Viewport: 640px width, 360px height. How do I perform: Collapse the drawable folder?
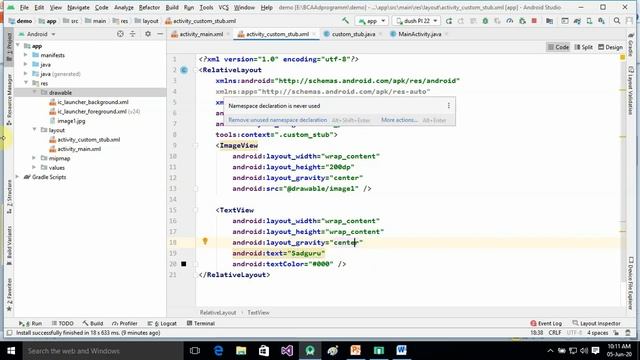34,93
